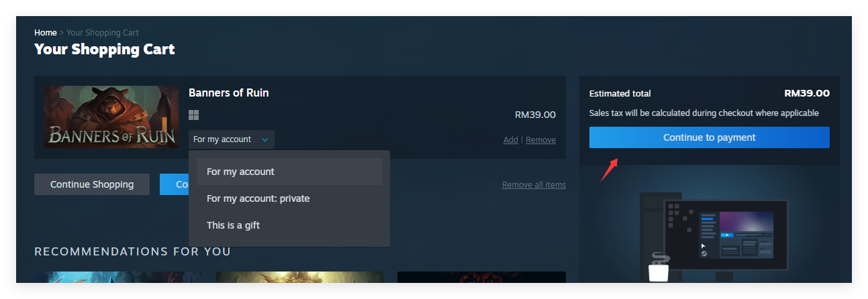Select This is a gift option
This screenshot has height=299, width=868.
289,225
